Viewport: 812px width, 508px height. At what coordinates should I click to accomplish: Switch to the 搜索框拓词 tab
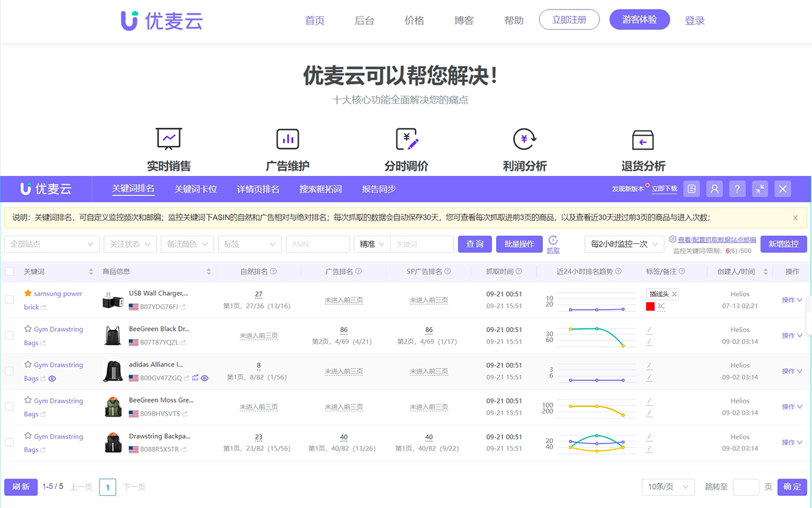319,189
